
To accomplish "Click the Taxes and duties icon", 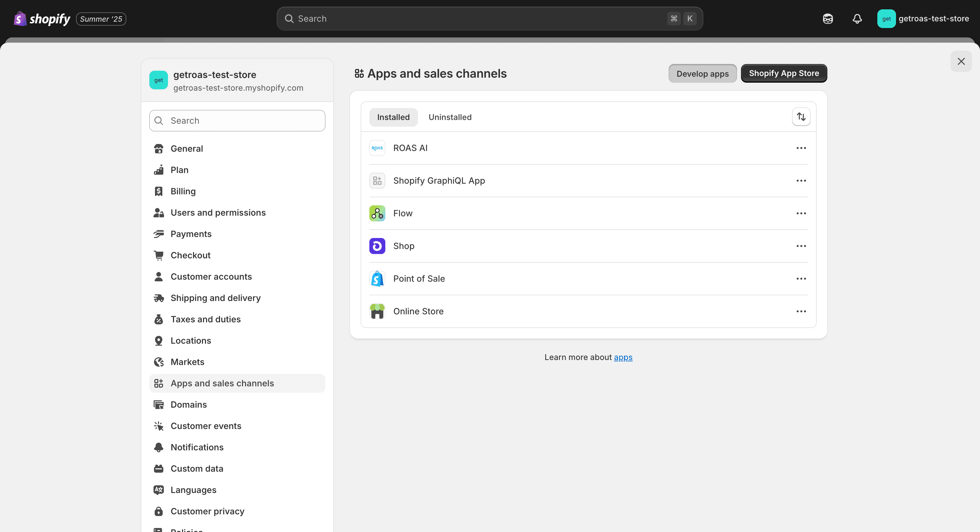I will tap(159, 319).
